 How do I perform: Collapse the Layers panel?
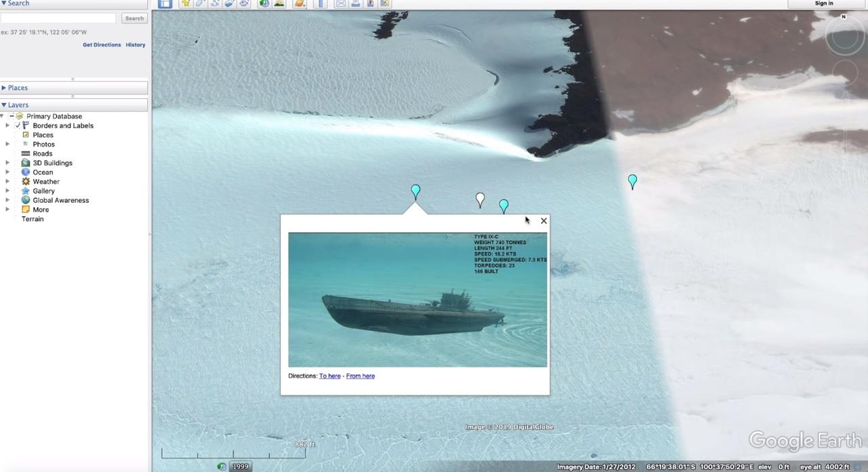tap(4, 105)
